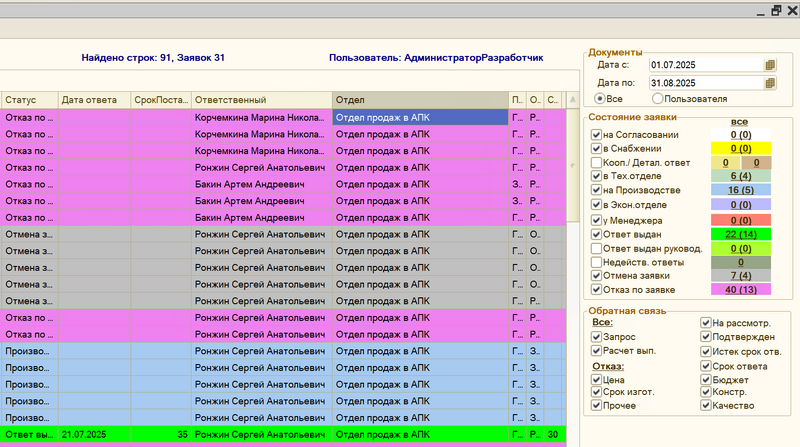The width and height of the screenshot is (800, 447).
Task: Click table scrollbar up arrow
Action: click(x=572, y=100)
